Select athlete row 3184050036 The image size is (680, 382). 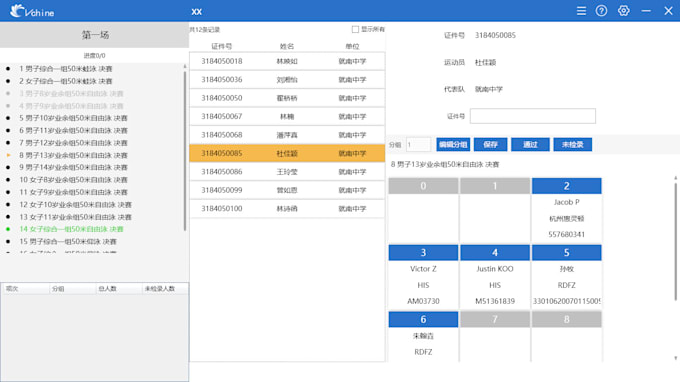(x=287, y=80)
